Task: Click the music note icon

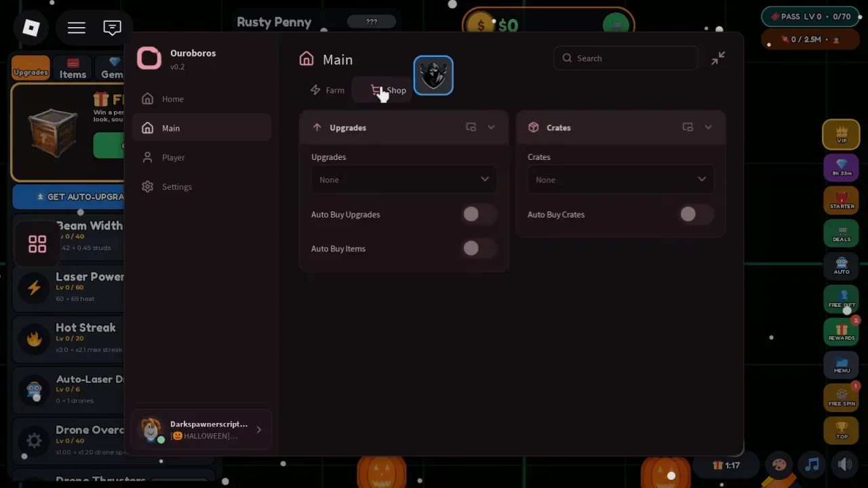Action: (812, 465)
